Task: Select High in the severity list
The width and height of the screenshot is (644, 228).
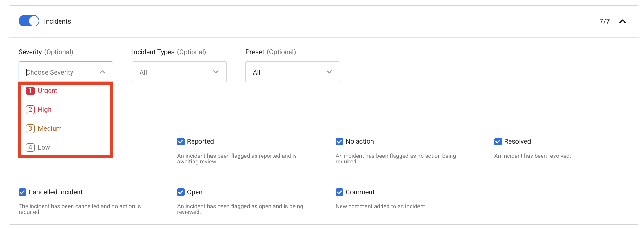Action: [x=44, y=110]
